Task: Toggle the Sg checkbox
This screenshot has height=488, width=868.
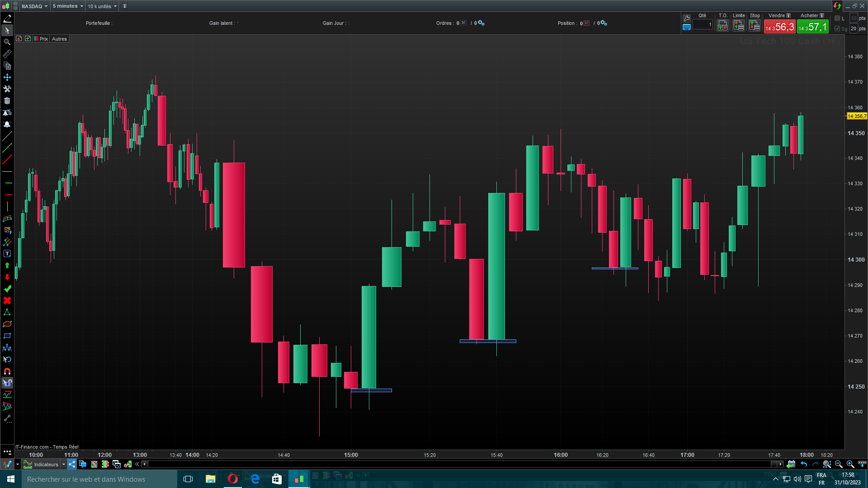Action: 837,28
